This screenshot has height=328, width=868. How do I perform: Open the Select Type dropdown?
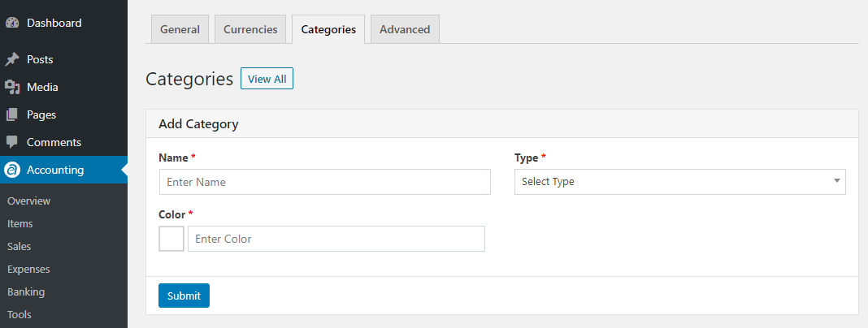(679, 182)
